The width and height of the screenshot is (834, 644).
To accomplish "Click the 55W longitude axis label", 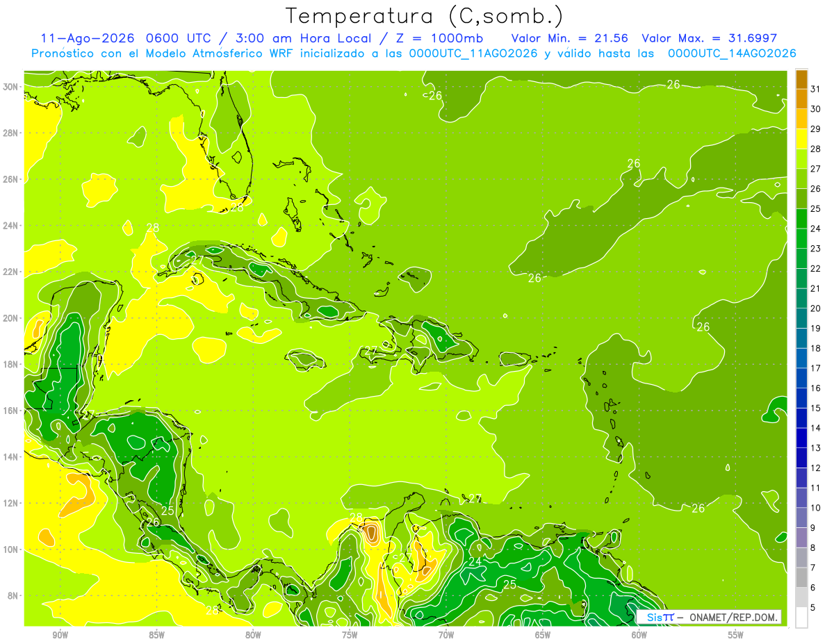I will (735, 635).
